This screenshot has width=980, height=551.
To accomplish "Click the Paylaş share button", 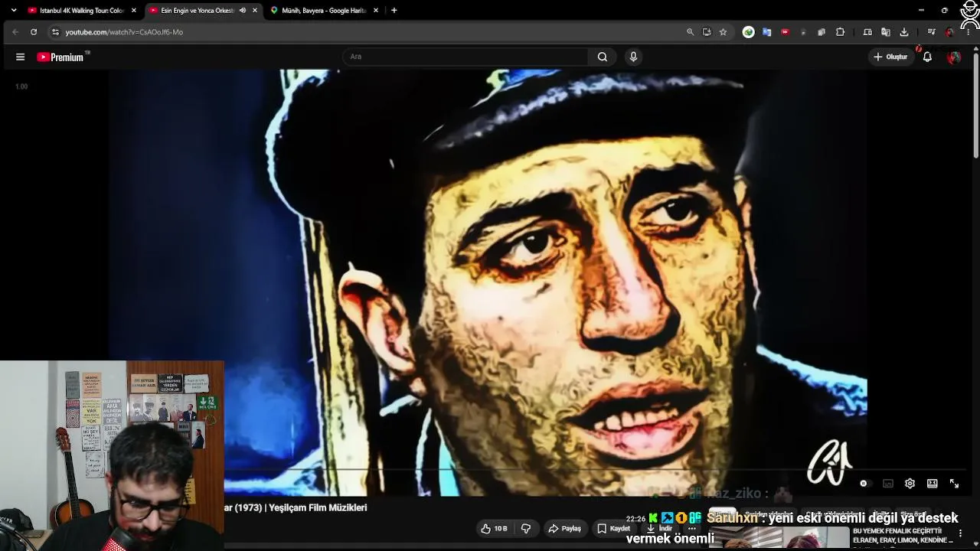I will tap(564, 529).
